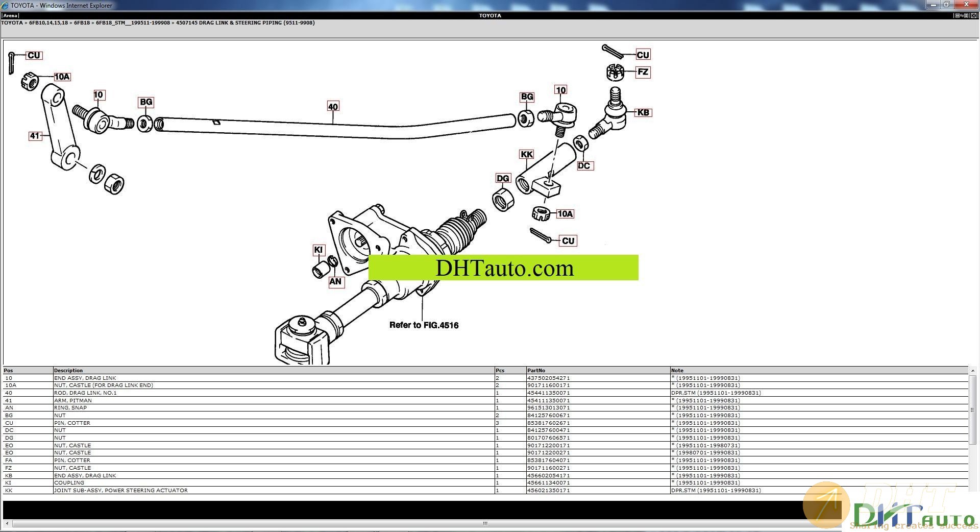Click the bottom horizontal scrollbar
980x532 pixels.
click(x=485, y=523)
